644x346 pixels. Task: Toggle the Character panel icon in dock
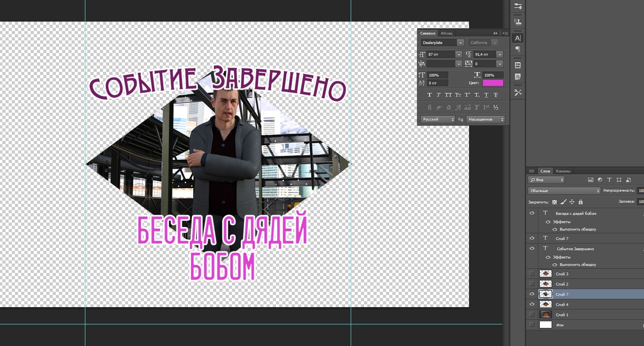(x=518, y=38)
